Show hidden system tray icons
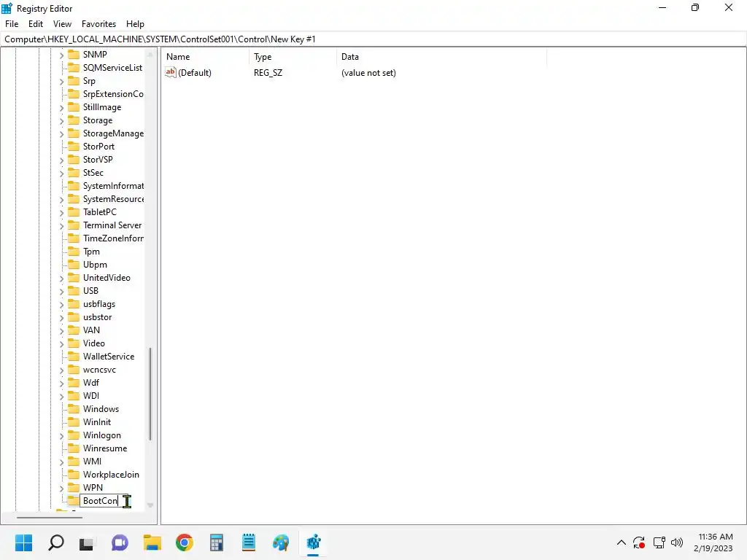The width and height of the screenshot is (747, 560). [622, 542]
